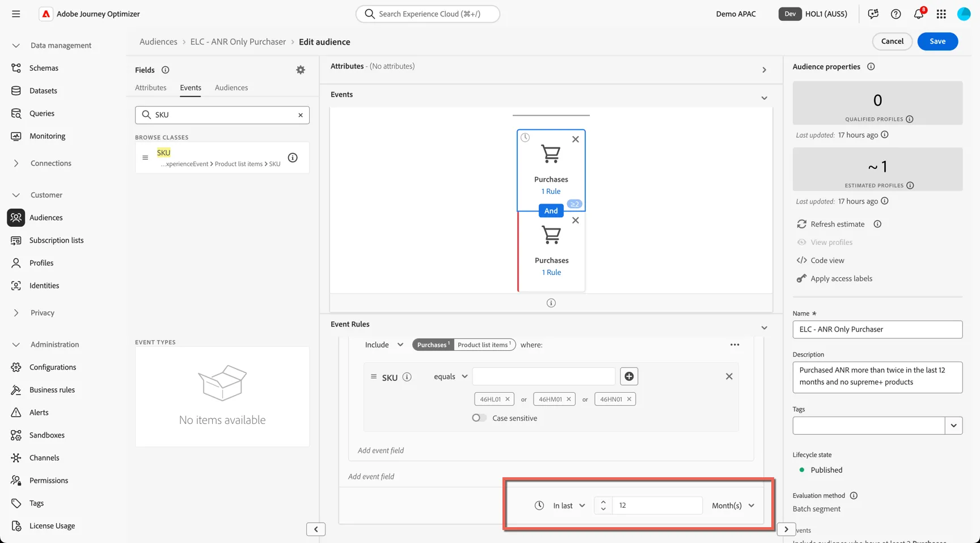The height and width of the screenshot is (543, 980).
Task: Open the equals operator dropdown
Action: coord(451,376)
